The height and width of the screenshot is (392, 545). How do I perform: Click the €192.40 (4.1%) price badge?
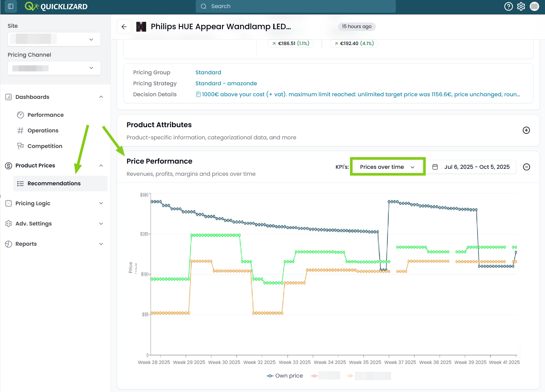pos(354,44)
